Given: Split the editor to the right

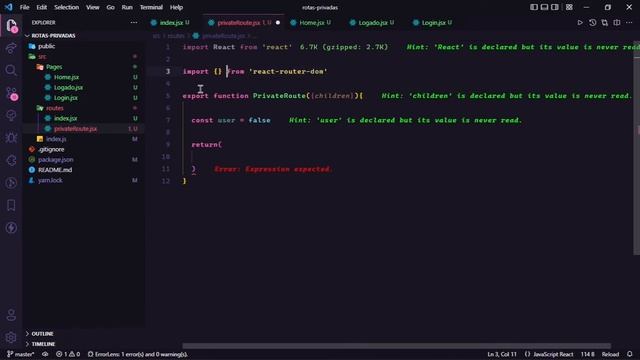Looking at the screenshot, I should pos(617,22).
